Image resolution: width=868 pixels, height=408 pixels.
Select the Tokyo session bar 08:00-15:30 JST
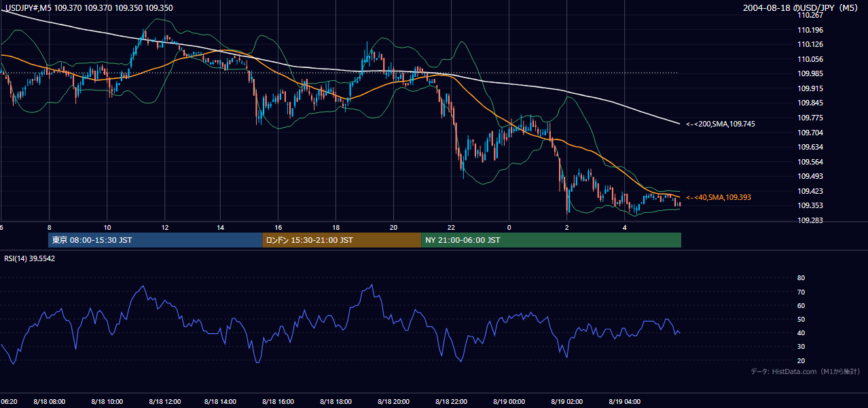tap(156, 240)
